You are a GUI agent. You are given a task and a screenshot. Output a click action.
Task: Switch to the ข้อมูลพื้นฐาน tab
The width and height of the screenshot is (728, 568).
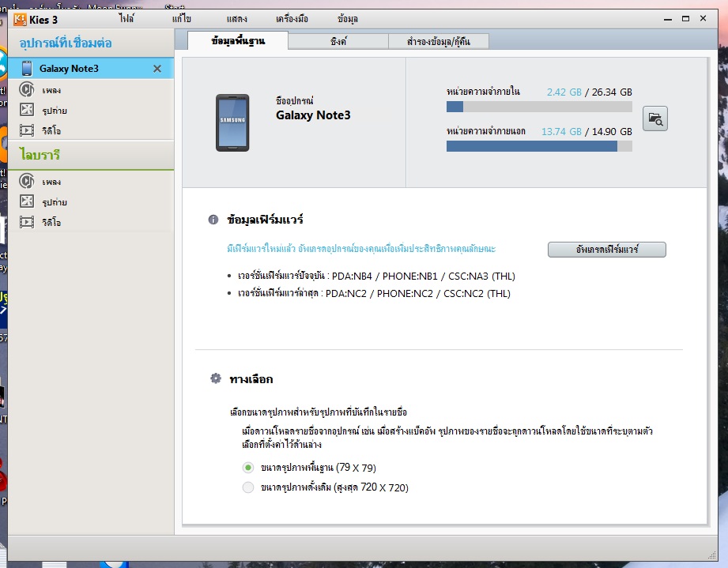click(x=238, y=41)
